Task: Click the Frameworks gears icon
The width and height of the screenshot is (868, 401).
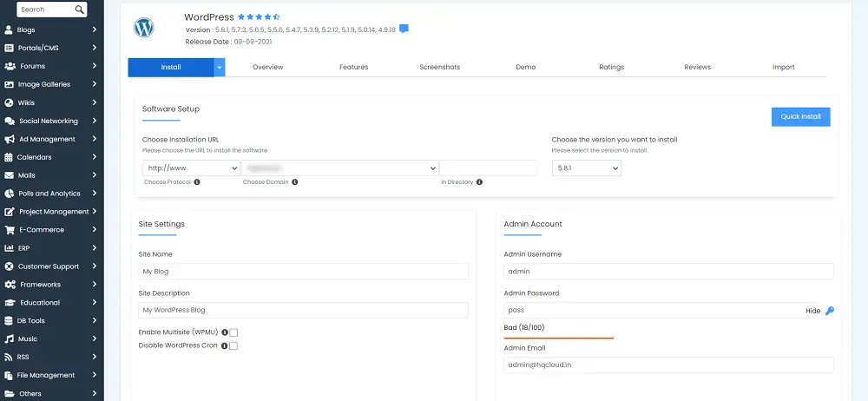Action: click(x=10, y=284)
